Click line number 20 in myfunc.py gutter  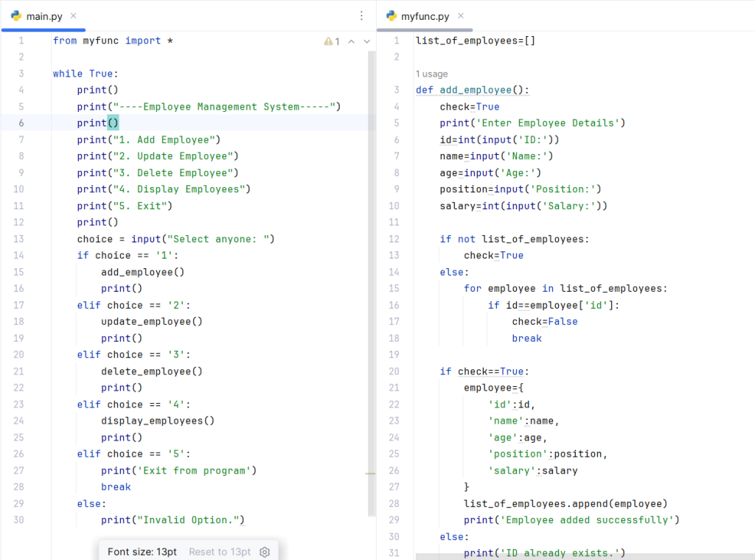coord(394,371)
